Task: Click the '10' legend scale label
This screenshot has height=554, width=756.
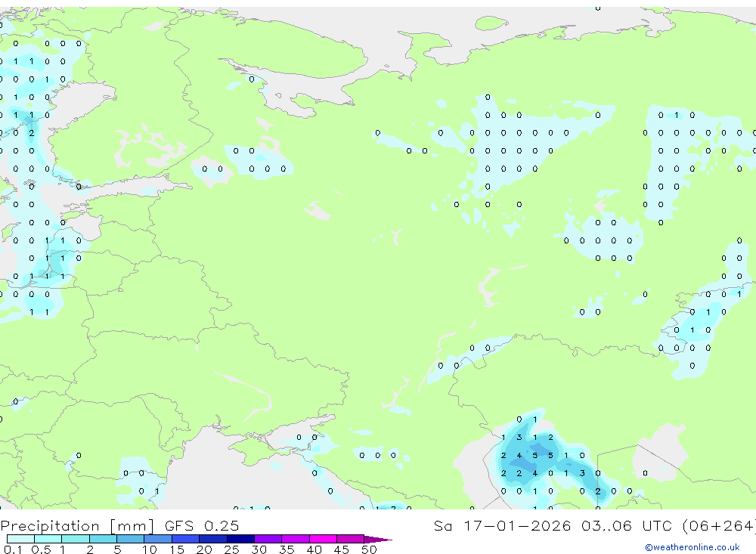Action: click(150, 549)
